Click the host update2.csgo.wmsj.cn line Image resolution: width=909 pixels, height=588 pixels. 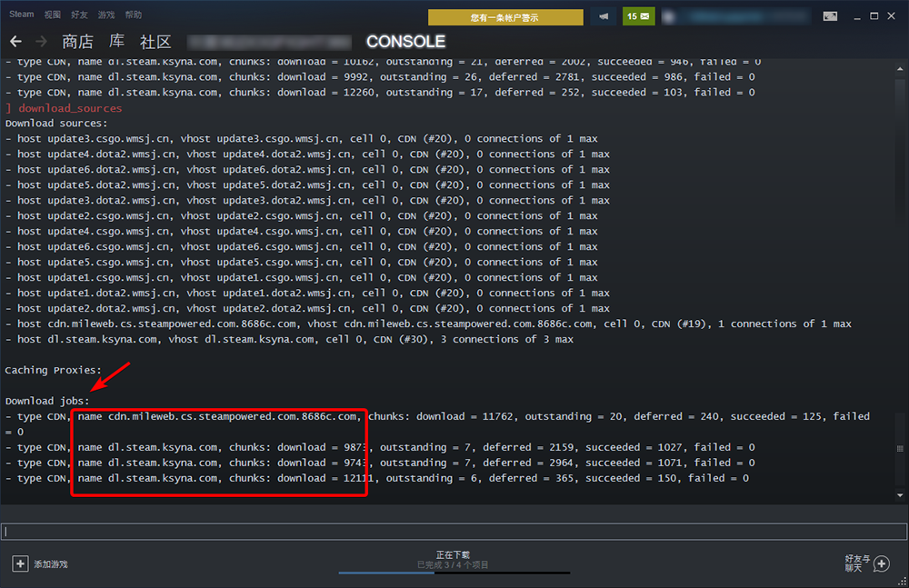click(x=302, y=215)
